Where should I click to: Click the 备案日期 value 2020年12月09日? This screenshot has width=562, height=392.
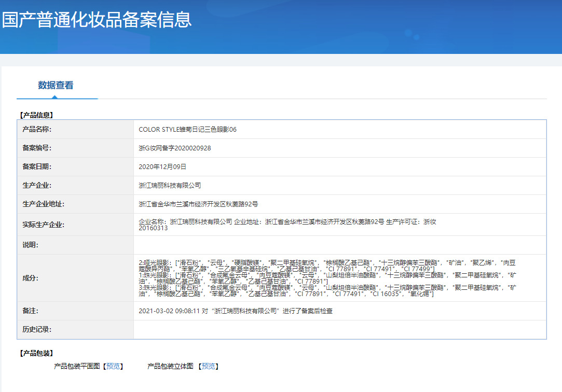(162, 167)
